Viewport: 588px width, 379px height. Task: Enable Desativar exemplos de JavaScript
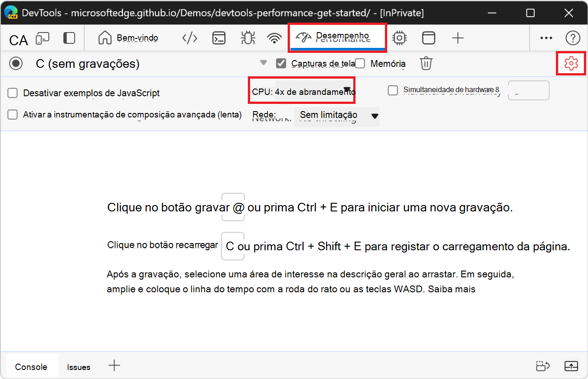coord(12,93)
